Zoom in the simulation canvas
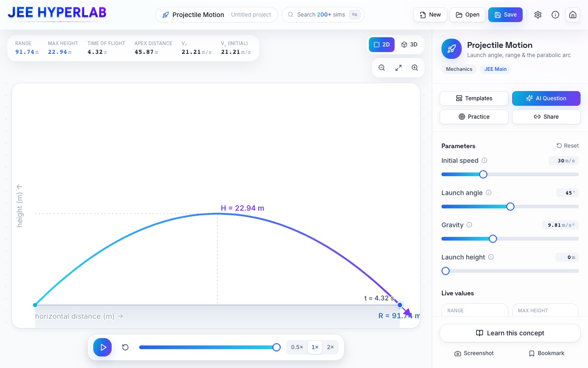 click(415, 68)
